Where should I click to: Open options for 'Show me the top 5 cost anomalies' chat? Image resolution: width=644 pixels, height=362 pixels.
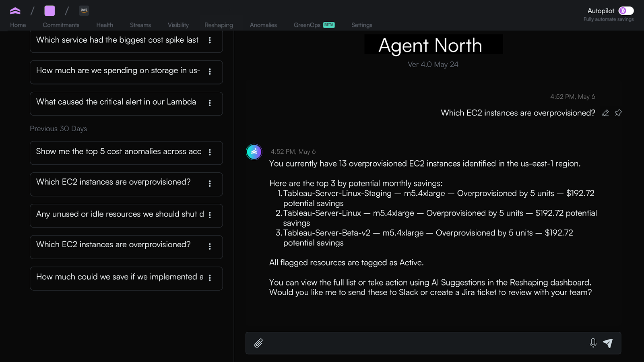coord(210,152)
